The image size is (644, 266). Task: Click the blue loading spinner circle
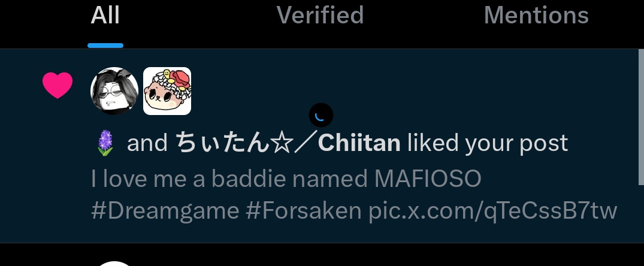tap(321, 116)
